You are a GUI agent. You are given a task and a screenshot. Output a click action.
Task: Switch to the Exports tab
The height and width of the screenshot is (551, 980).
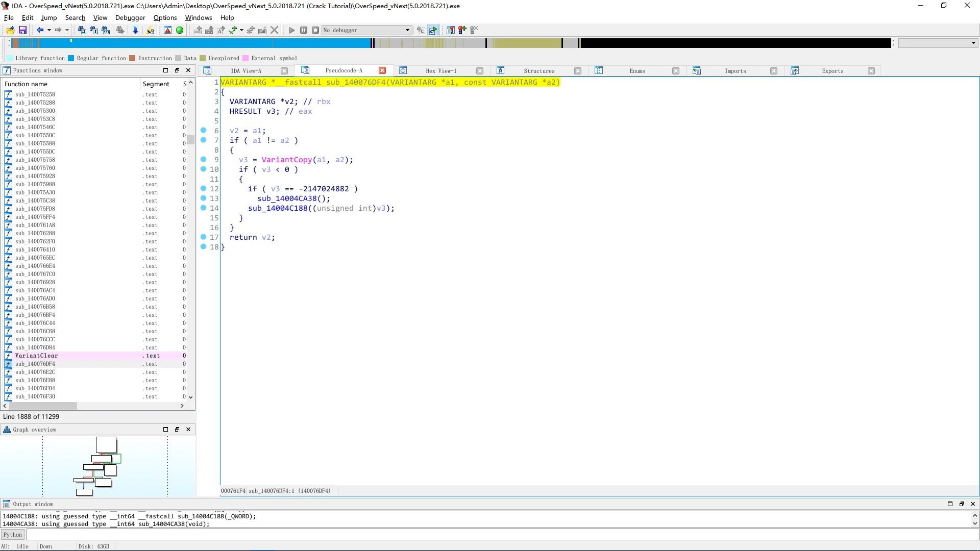[832, 71]
